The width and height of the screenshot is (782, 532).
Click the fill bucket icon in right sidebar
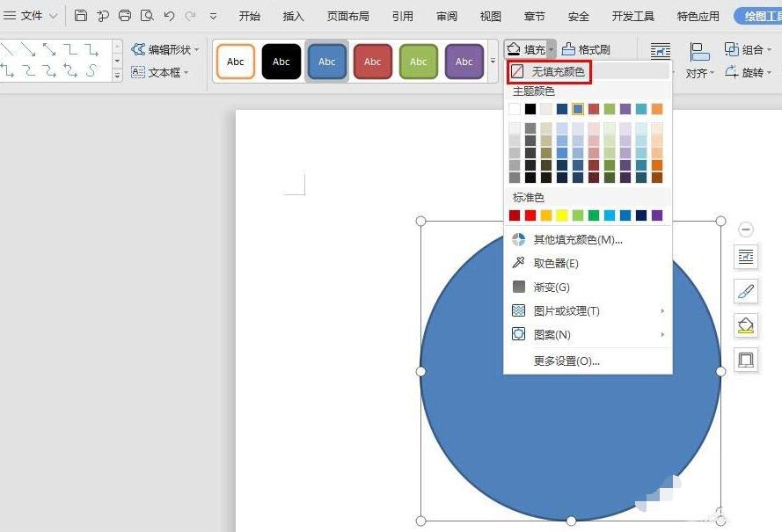(745, 325)
